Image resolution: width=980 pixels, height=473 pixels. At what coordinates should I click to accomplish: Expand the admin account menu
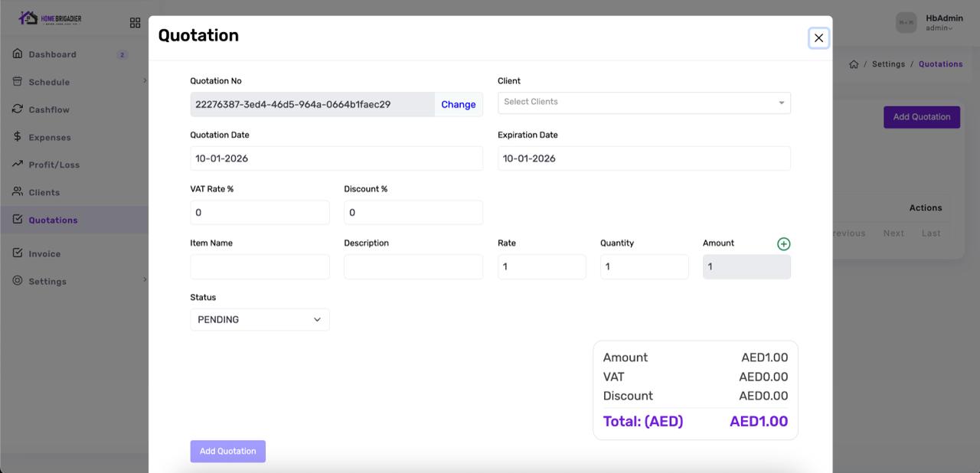pos(939,28)
